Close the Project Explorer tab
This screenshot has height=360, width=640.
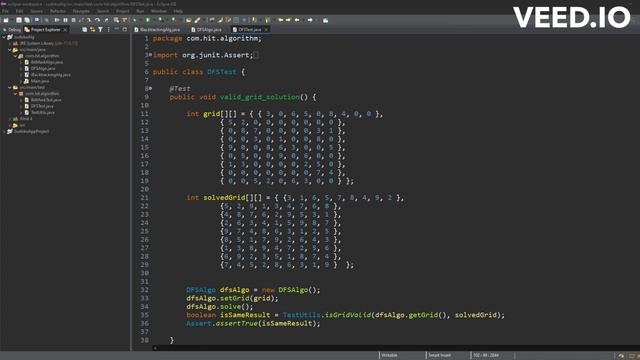tap(65, 29)
